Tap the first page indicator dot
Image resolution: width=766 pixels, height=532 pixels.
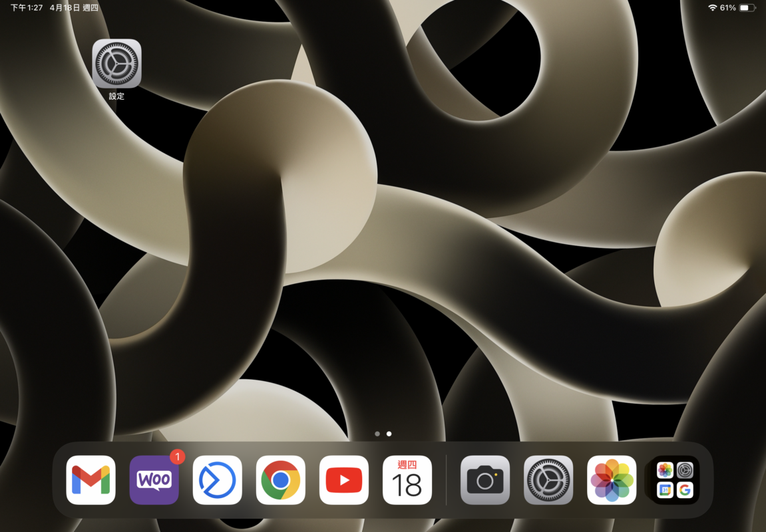coord(377,434)
